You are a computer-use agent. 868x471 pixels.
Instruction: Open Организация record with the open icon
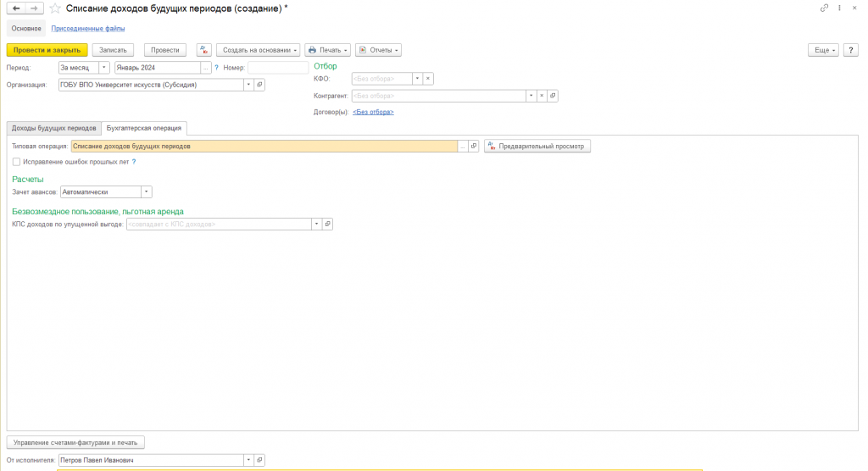[x=259, y=85]
